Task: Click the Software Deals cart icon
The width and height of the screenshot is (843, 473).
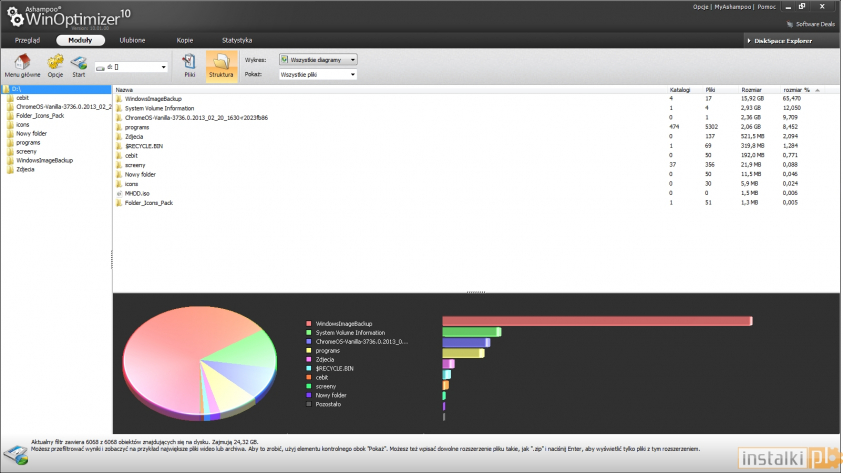Action: (x=790, y=23)
